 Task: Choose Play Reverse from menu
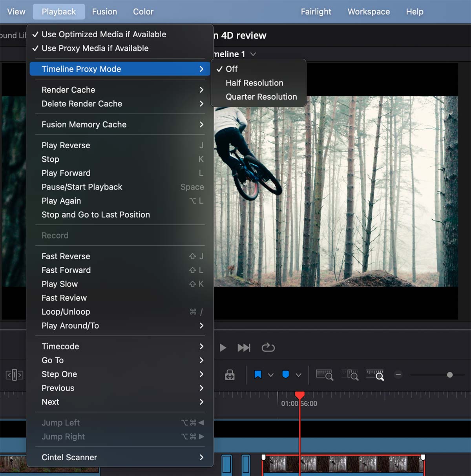[66, 146]
